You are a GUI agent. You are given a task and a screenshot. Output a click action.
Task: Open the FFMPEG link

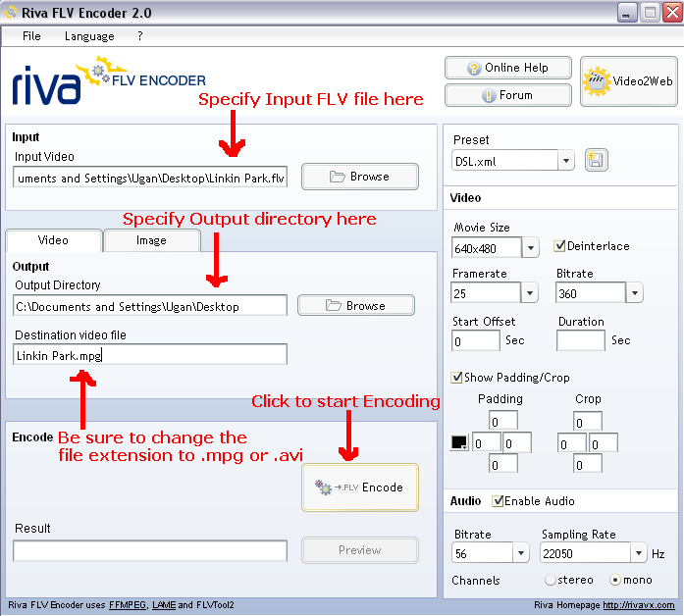128,605
